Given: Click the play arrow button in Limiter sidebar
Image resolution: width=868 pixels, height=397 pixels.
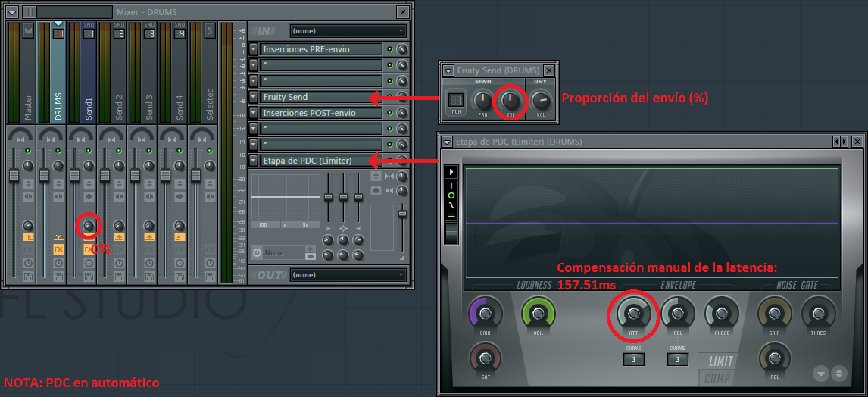Looking at the screenshot, I should click(x=451, y=172).
